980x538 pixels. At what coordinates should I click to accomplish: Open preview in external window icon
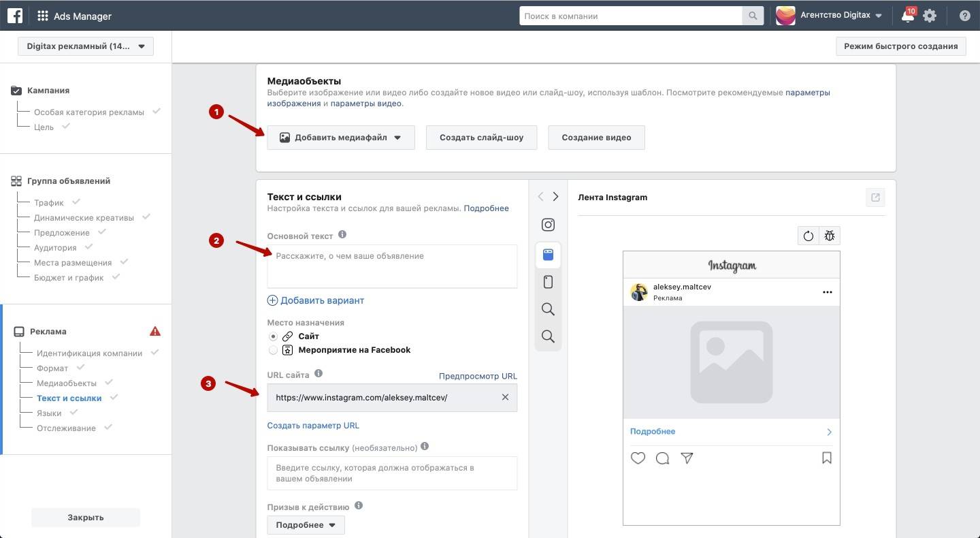pos(875,197)
